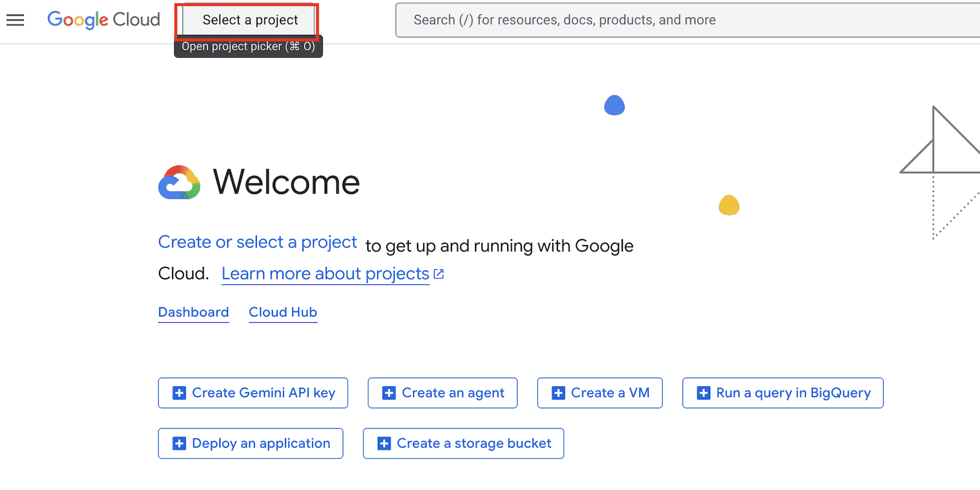
Task: Go to the Dashboard link
Action: pos(194,312)
